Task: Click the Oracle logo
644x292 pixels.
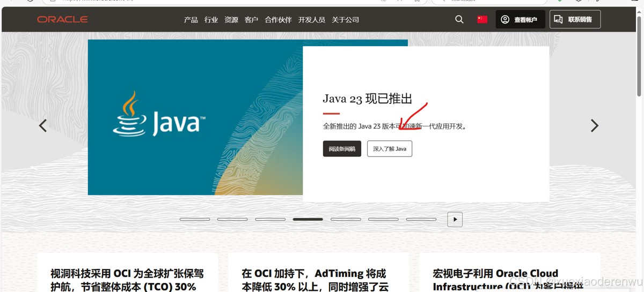Action: pyautogui.click(x=62, y=19)
